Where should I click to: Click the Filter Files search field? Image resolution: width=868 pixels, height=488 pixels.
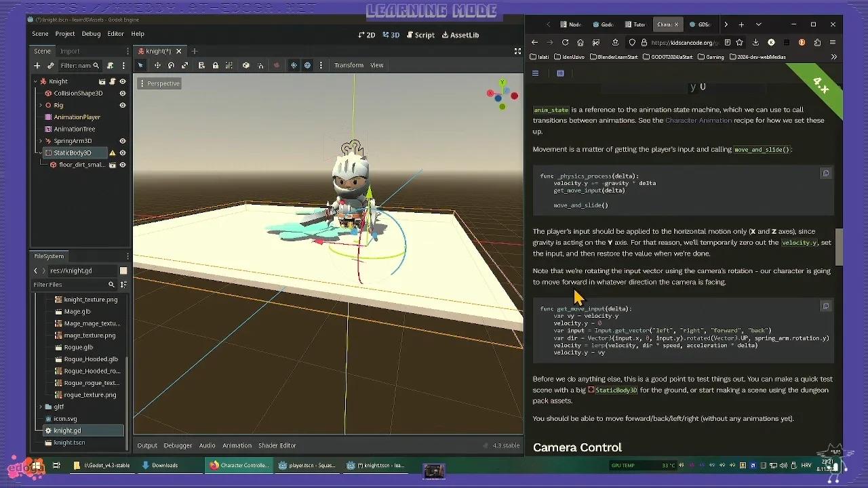pyautogui.click(x=75, y=285)
